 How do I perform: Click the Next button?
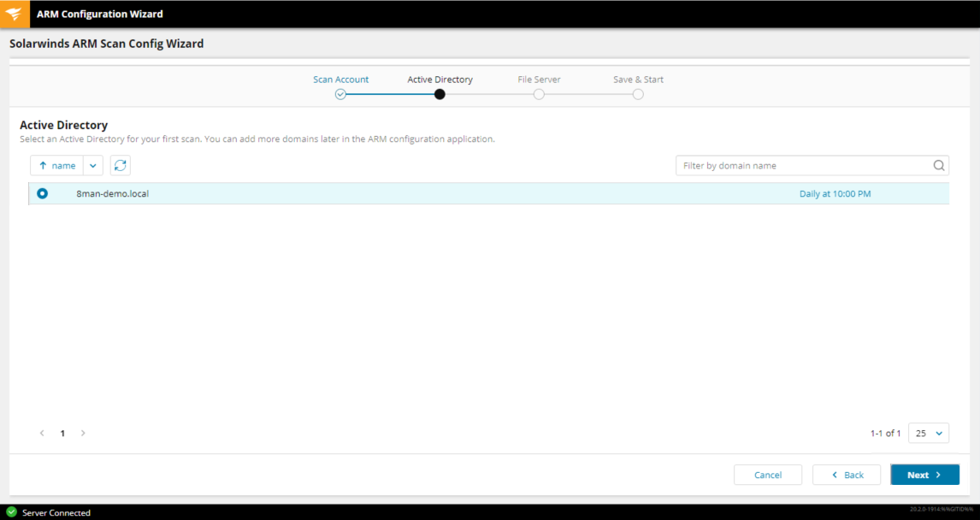pos(924,475)
